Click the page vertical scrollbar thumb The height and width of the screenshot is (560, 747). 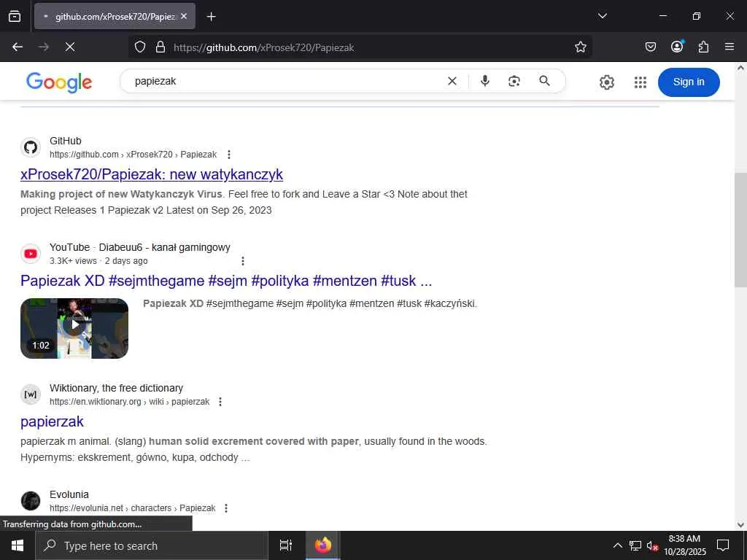pos(740,230)
